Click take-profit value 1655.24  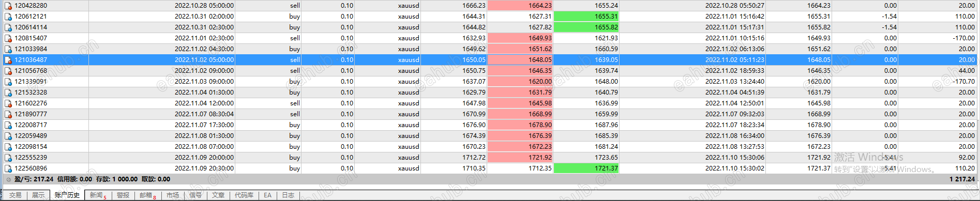(x=606, y=6)
